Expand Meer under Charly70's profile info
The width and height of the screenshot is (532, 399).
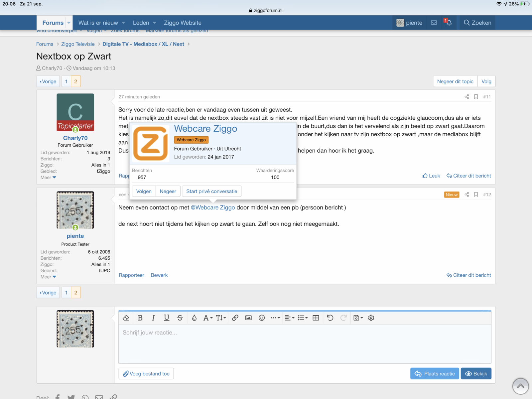48,178
